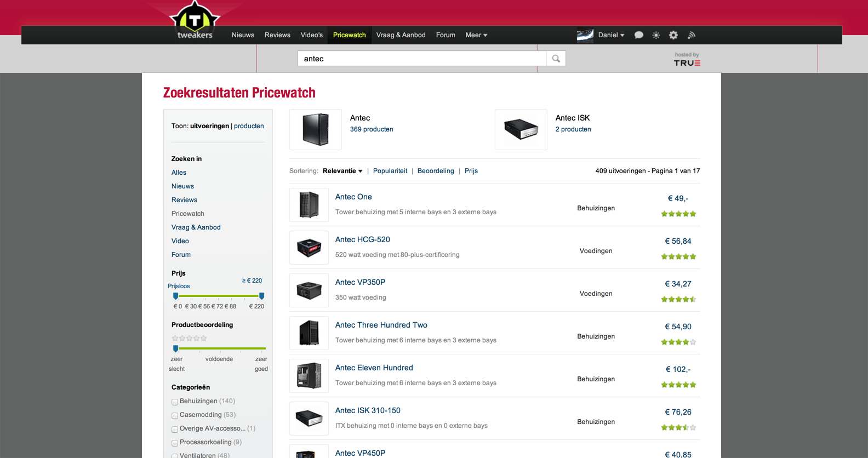Expand the Meer menu
Viewport: 868px width, 458px height.
coord(476,35)
